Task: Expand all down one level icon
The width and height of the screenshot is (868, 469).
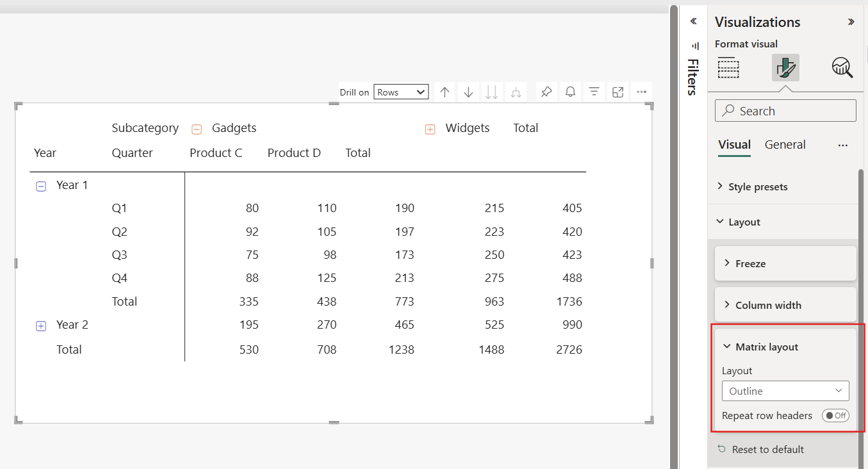Action: (516, 92)
